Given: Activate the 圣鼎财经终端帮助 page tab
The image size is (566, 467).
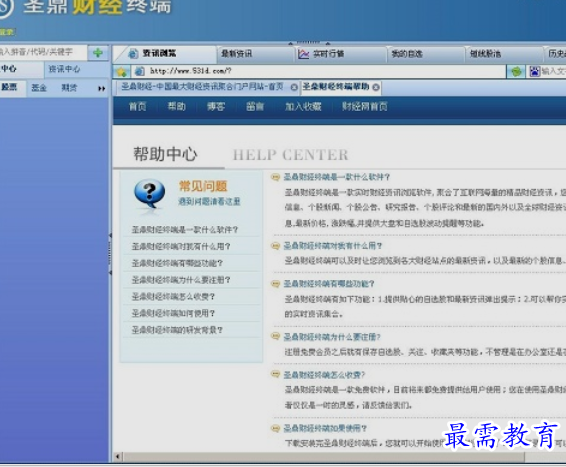Looking at the screenshot, I should pyautogui.click(x=340, y=87).
